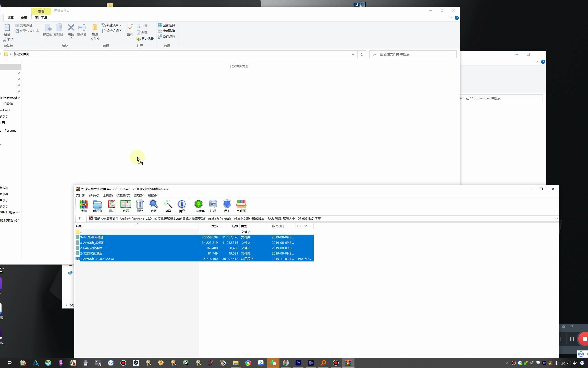
Task: Open WinRAR File (文件) menu
Action: pos(80,195)
